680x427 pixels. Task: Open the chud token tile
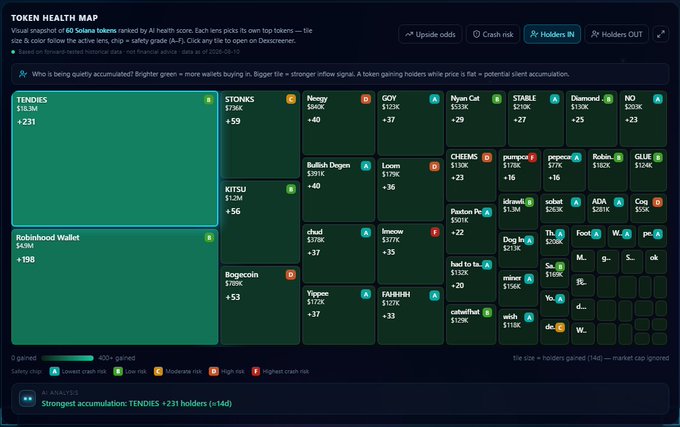pyautogui.click(x=339, y=254)
